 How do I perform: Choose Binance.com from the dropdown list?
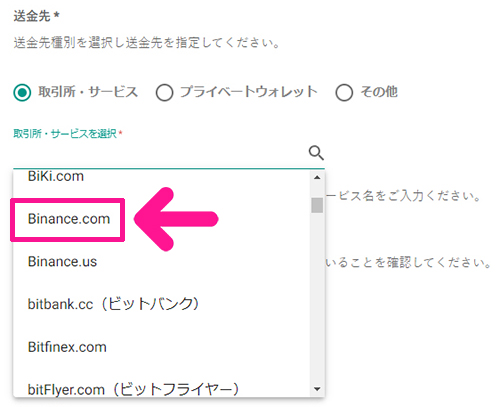click(162, 219)
